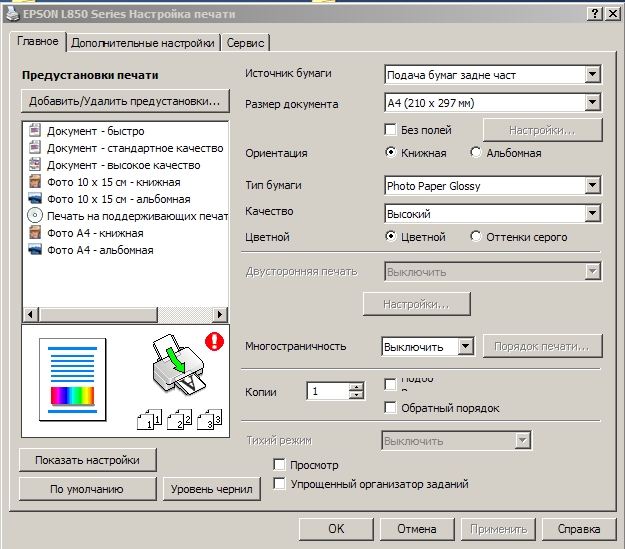The height and width of the screenshot is (549, 625).
Task: Switch to the 'Главное' tab
Action: [37, 41]
